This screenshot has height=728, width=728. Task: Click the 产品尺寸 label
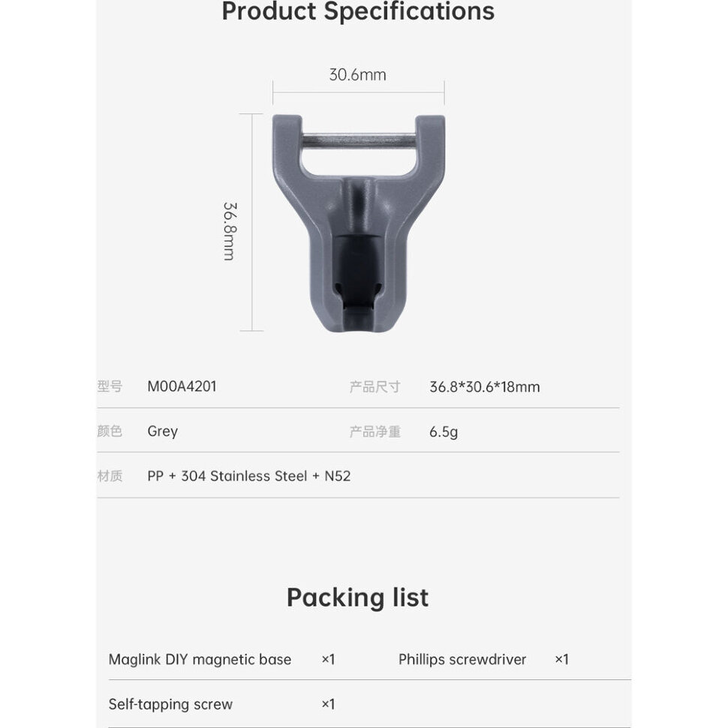point(375,387)
